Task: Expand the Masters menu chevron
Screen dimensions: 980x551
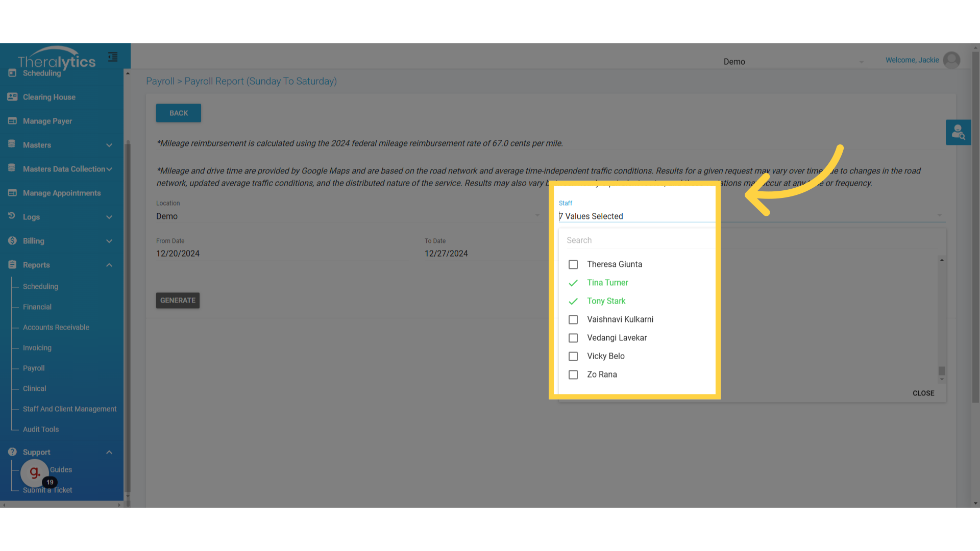Action: 109,145
